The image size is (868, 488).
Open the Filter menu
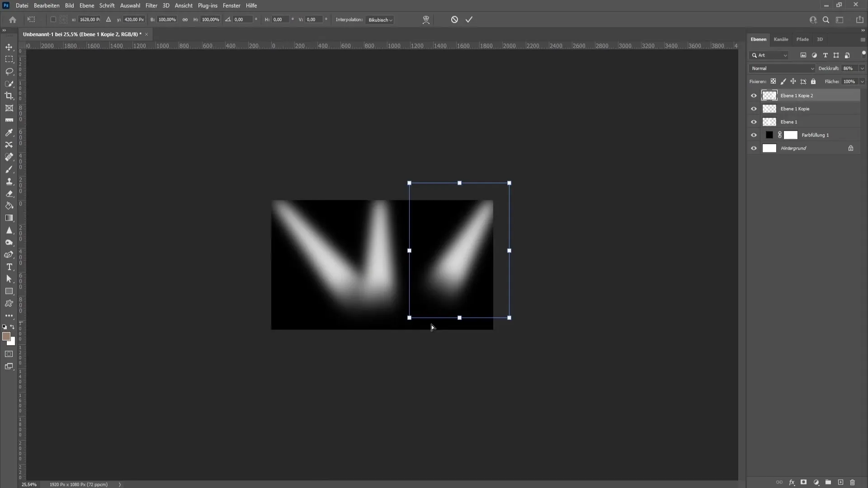(x=151, y=5)
